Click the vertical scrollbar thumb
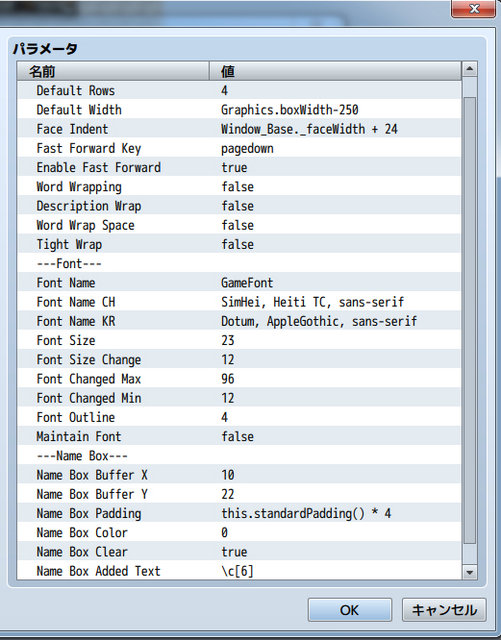The height and width of the screenshot is (640, 501). [x=469, y=320]
